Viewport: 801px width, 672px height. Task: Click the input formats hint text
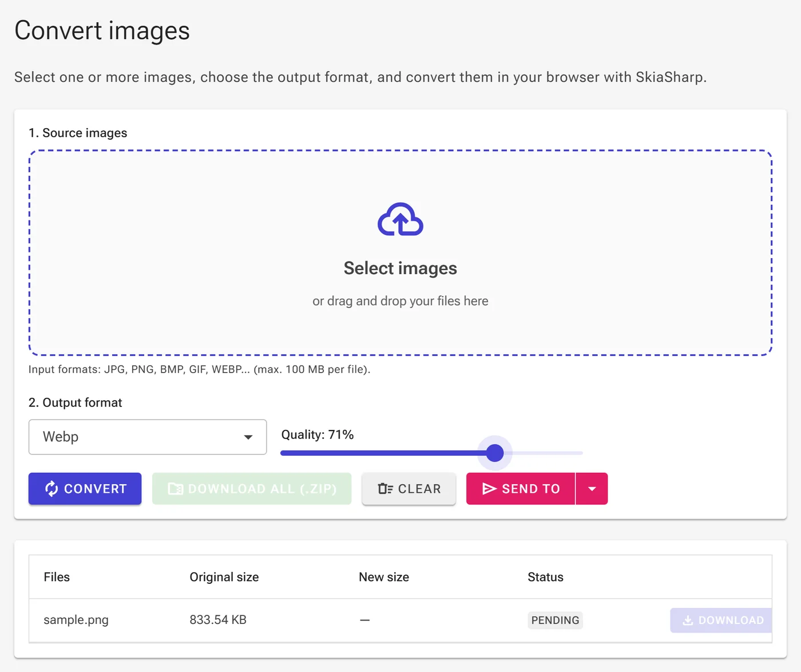(200, 369)
